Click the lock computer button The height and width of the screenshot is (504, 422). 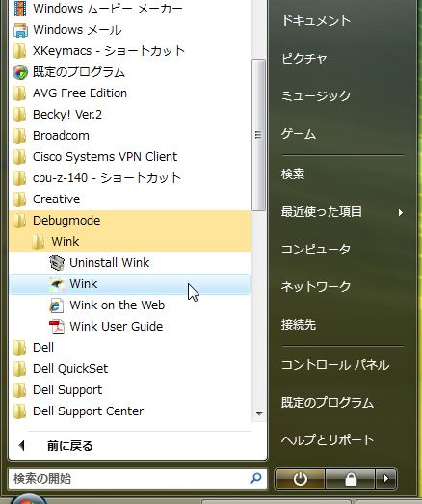[x=351, y=479]
